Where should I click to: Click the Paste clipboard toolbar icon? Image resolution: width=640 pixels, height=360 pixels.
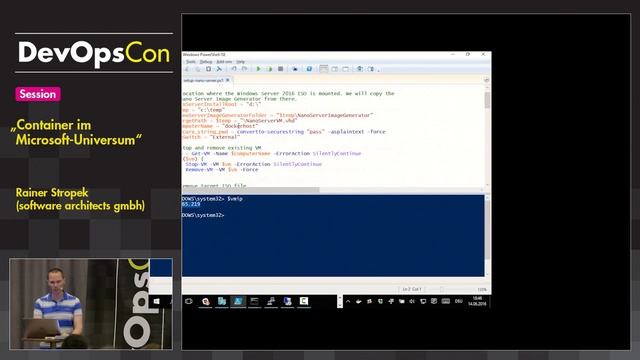(209, 69)
